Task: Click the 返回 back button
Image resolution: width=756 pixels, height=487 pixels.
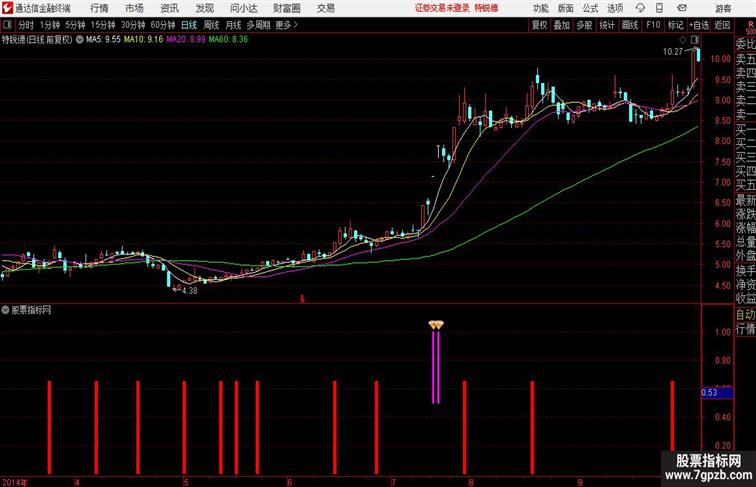Action: pyautogui.click(x=722, y=25)
